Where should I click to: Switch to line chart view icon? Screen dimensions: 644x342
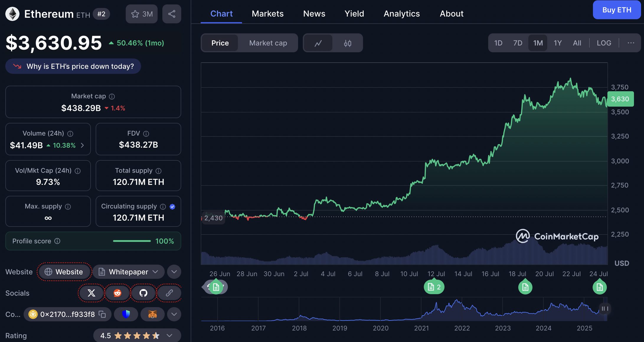(318, 43)
